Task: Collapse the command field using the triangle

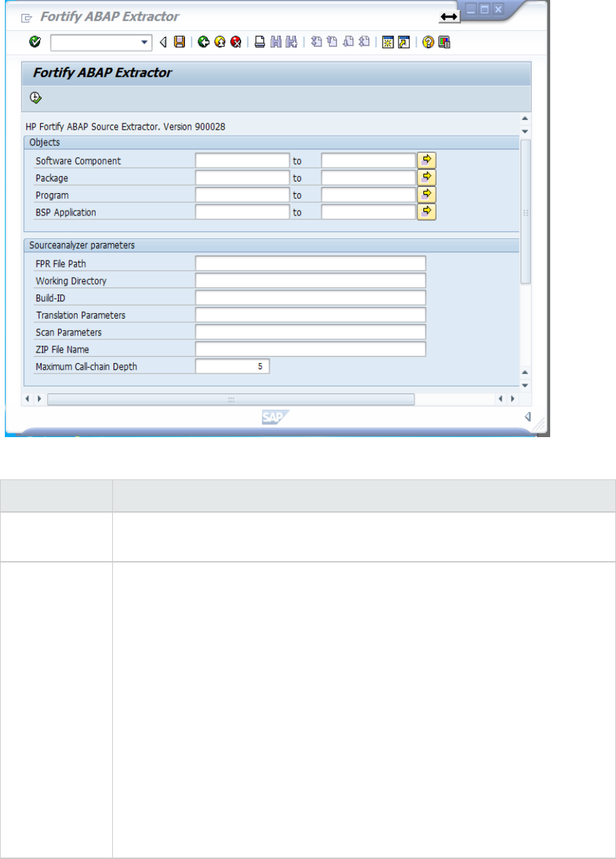Action: tap(164, 42)
